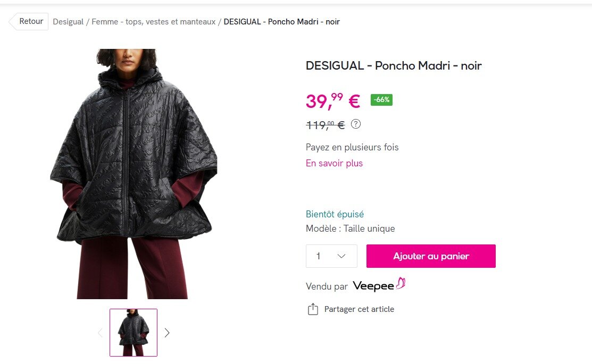
Task: Expand quantity selector chevron arrow
Action: pos(341,256)
